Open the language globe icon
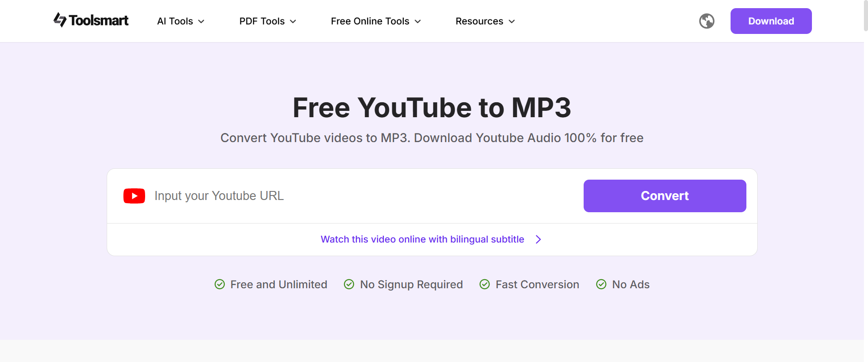Image resolution: width=868 pixels, height=362 pixels. 707,21
